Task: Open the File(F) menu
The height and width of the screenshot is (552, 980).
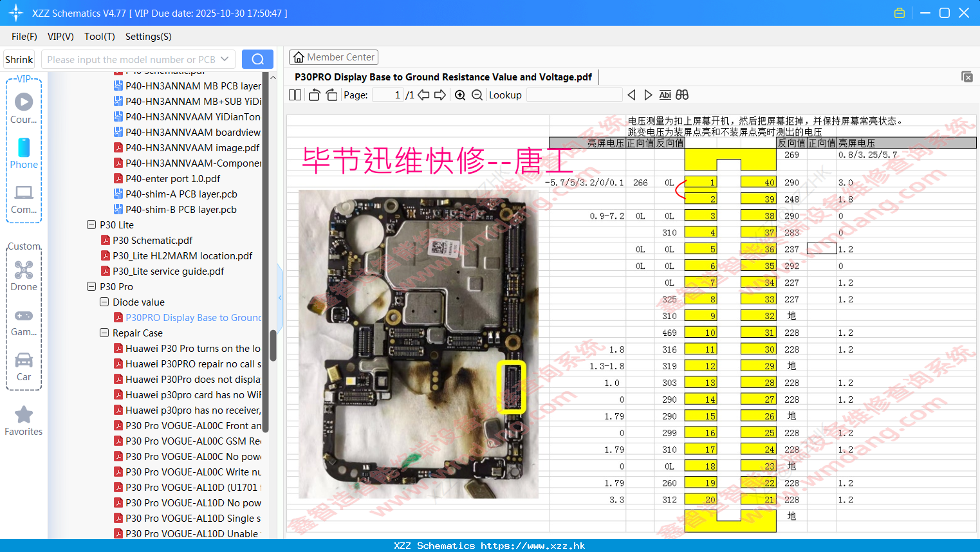Action: [24, 37]
